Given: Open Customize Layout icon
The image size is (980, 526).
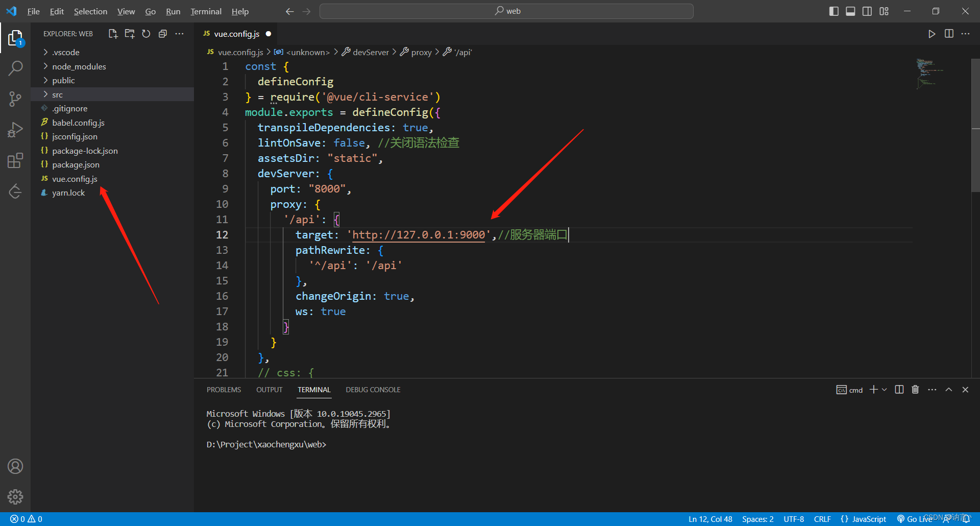Looking at the screenshot, I should point(884,11).
